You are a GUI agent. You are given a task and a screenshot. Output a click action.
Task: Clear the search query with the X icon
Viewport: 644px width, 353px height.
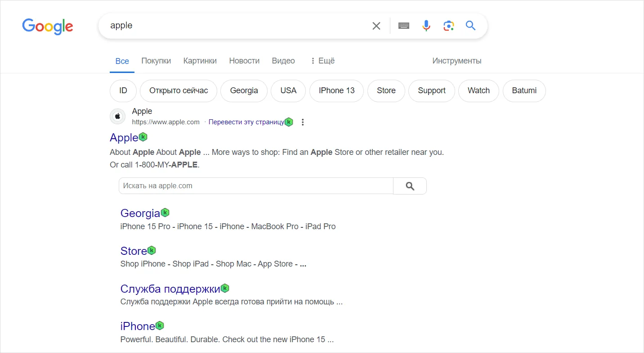pos(376,26)
